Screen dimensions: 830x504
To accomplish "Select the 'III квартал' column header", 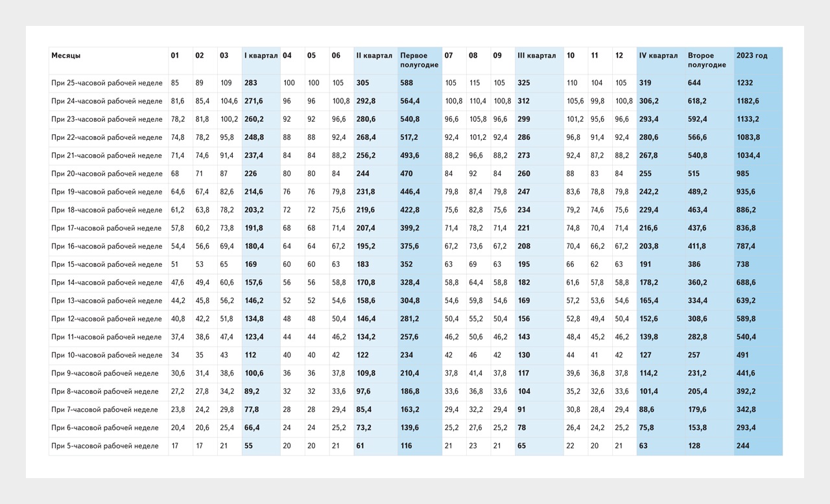I will (536, 56).
